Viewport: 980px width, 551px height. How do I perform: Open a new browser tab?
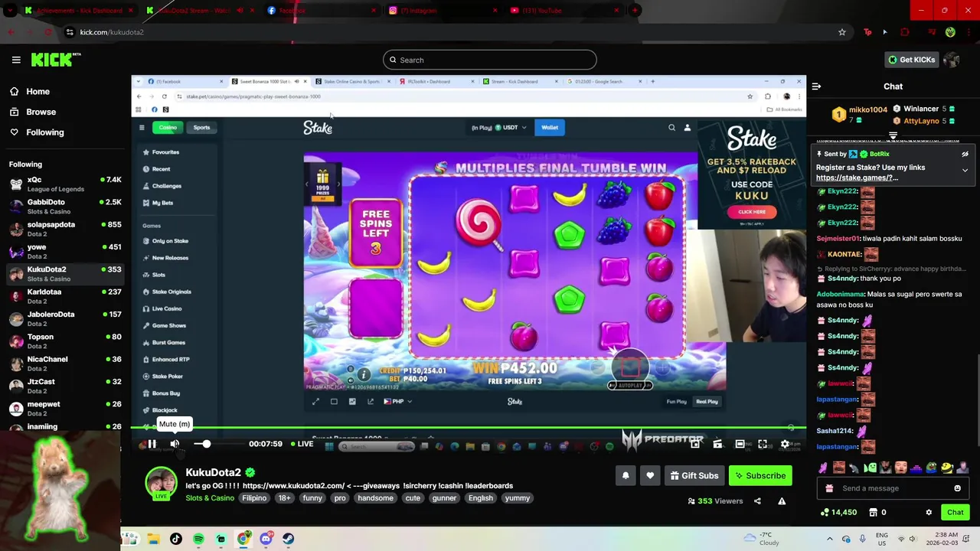click(635, 10)
